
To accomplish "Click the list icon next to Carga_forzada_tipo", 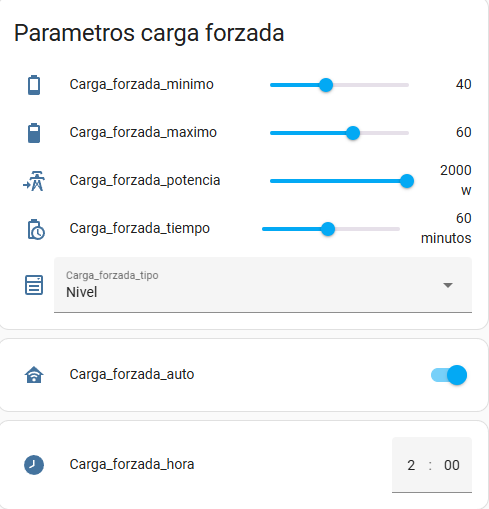I will pos(34,285).
